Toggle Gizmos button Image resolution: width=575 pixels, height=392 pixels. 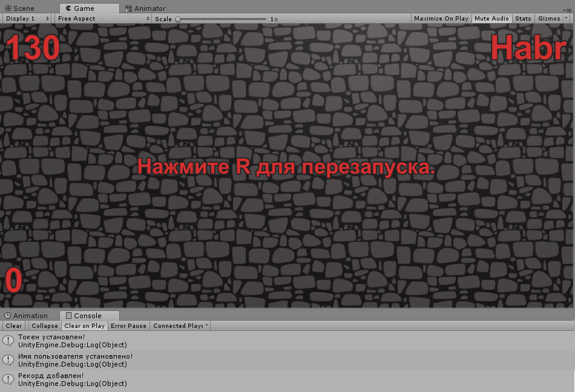pyautogui.click(x=549, y=18)
